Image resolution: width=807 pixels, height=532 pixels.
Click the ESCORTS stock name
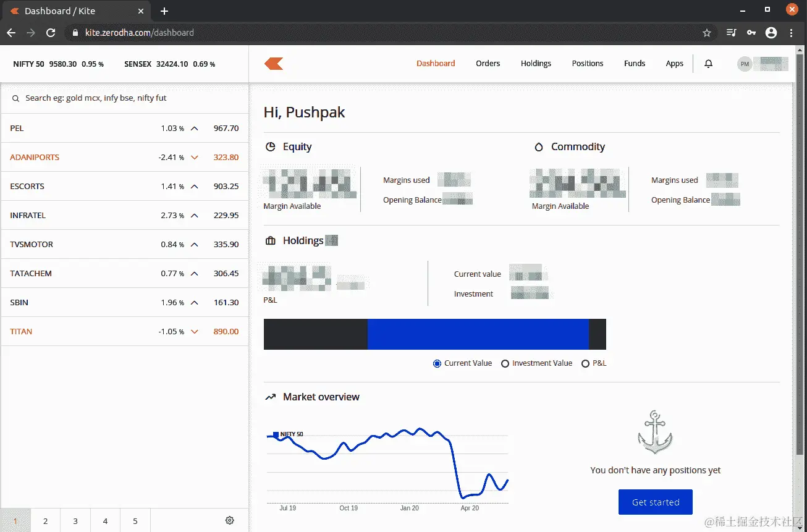coord(27,187)
